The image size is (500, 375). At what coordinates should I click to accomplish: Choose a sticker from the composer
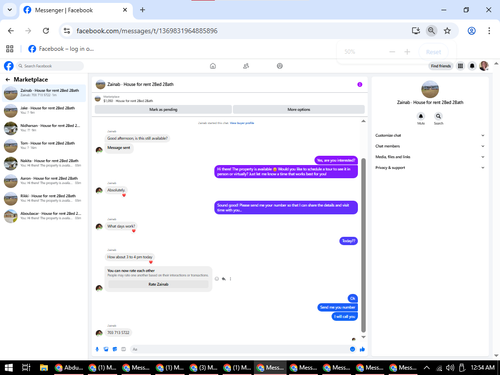[115, 349]
